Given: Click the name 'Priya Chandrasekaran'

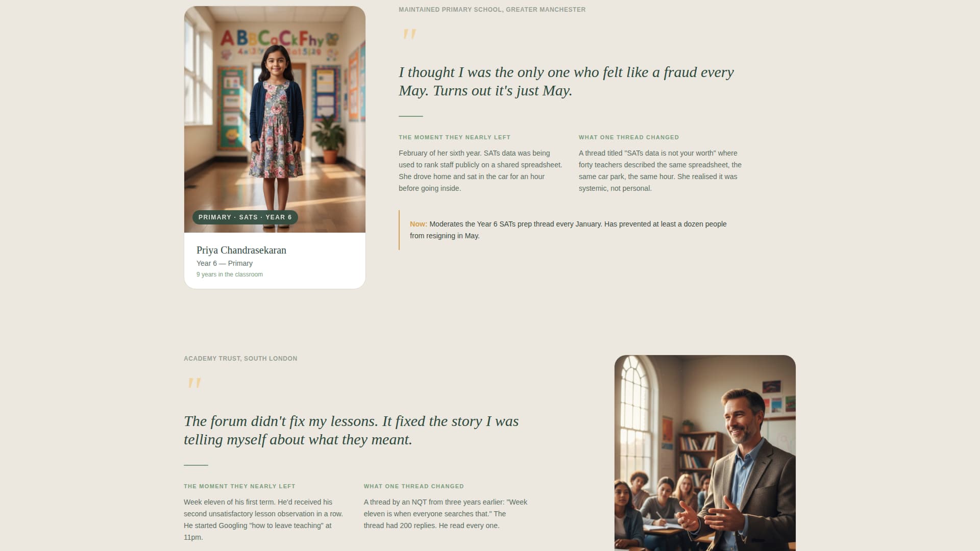Looking at the screenshot, I should pyautogui.click(x=241, y=250).
